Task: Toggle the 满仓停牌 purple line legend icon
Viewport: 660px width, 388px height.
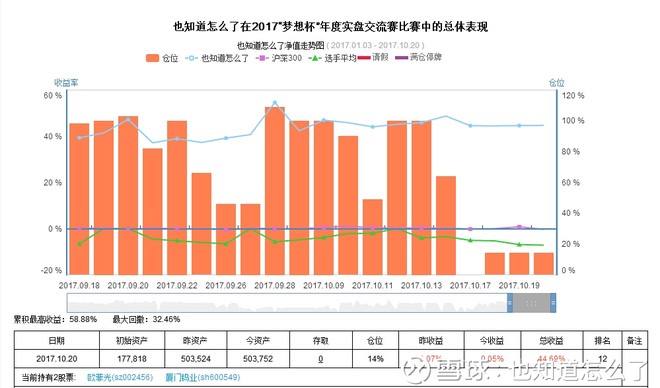Action: 402,58
